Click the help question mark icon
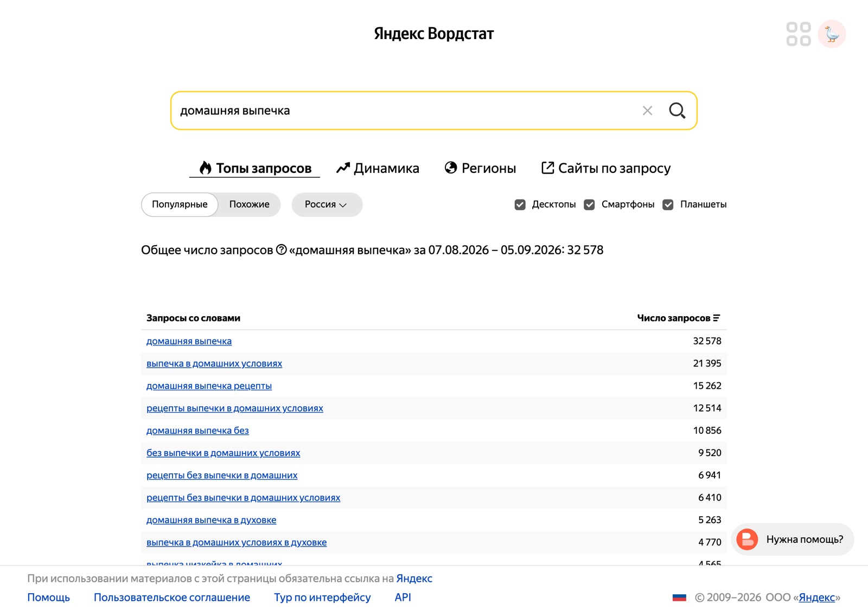The width and height of the screenshot is (868, 610). point(281,249)
